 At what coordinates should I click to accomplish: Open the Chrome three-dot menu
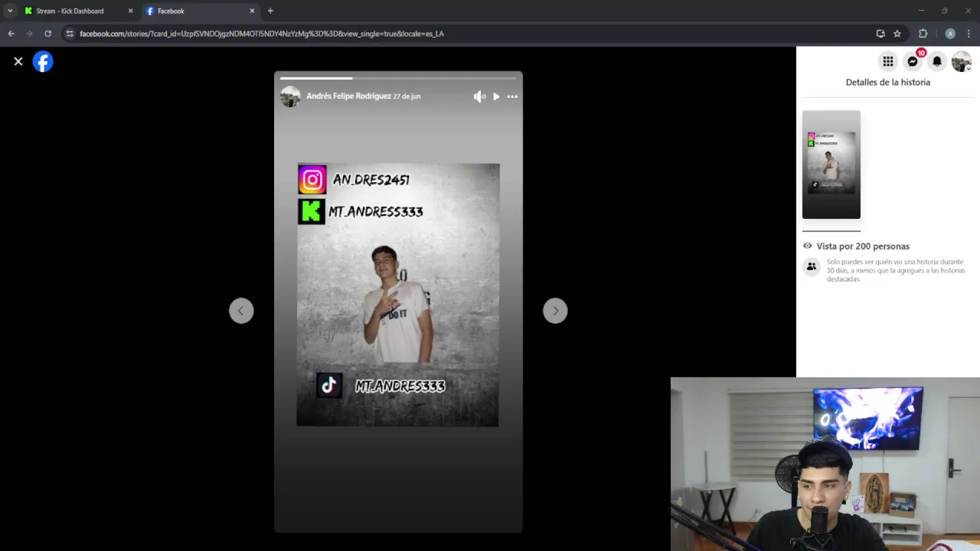click(969, 34)
